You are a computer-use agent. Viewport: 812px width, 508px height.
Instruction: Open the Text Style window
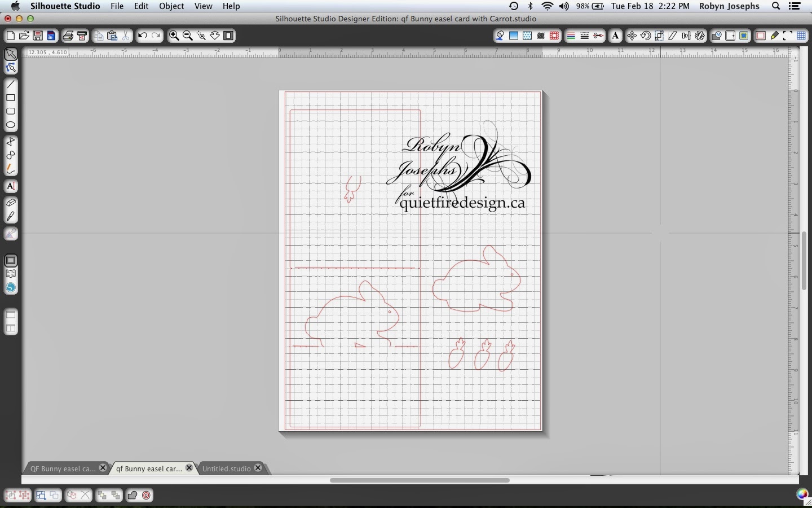[x=615, y=36]
